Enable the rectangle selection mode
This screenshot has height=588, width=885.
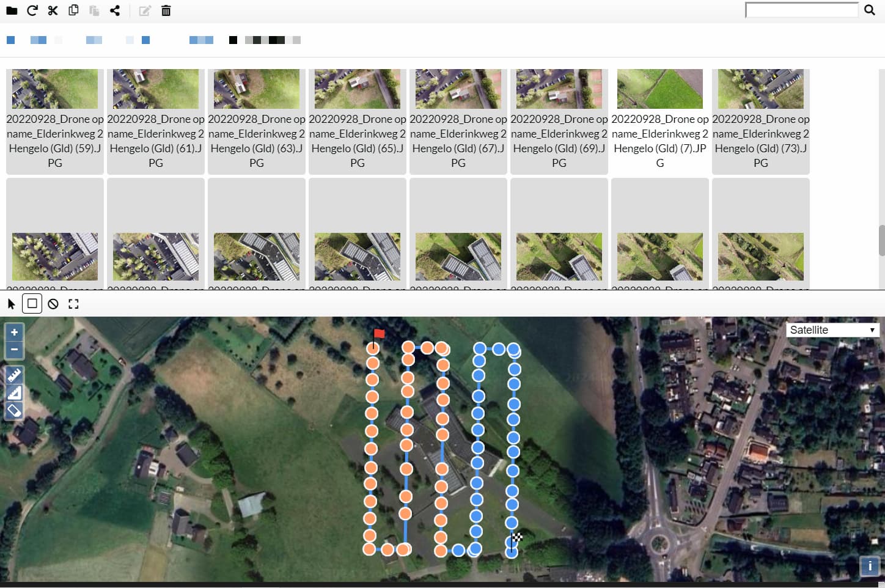point(32,303)
